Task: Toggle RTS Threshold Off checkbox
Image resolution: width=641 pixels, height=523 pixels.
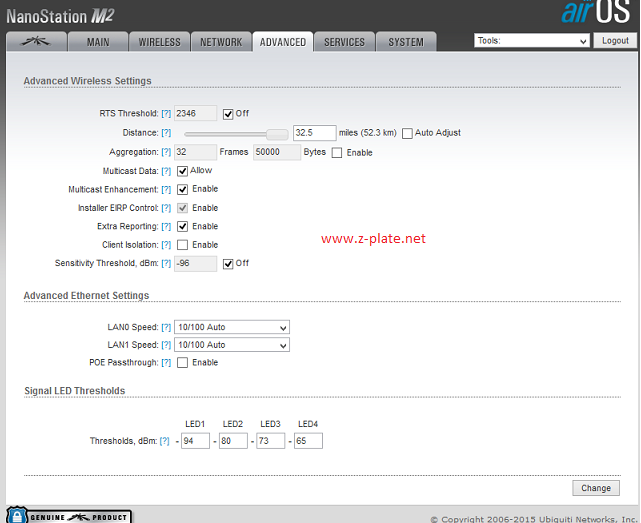Action: [x=228, y=114]
